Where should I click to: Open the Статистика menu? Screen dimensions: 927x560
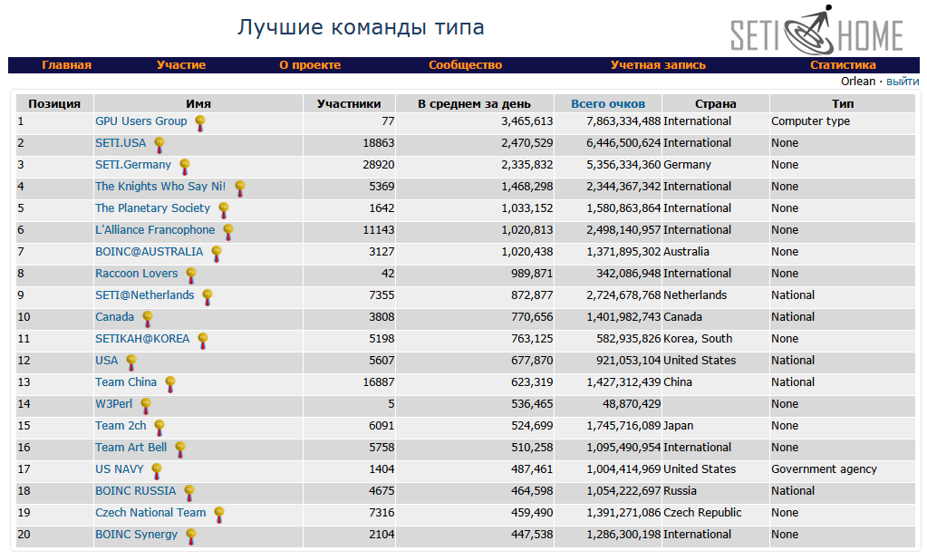[x=843, y=65]
